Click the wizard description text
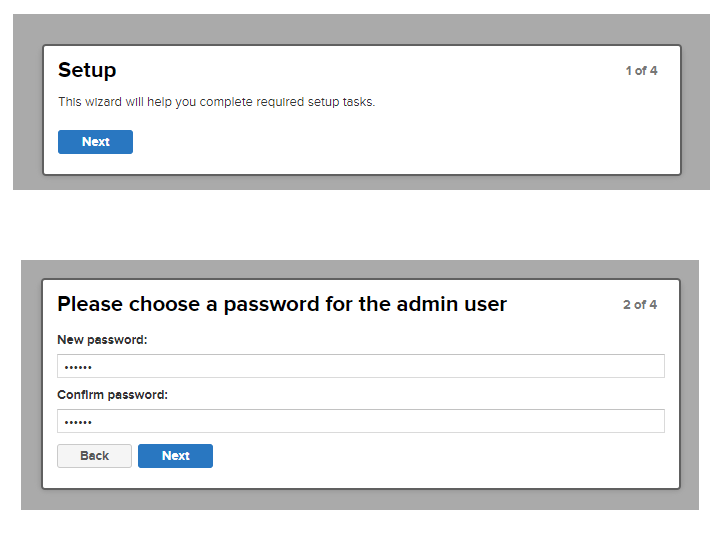The width and height of the screenshot is (723, 533). pyautogui.click(x=216, y=102)
